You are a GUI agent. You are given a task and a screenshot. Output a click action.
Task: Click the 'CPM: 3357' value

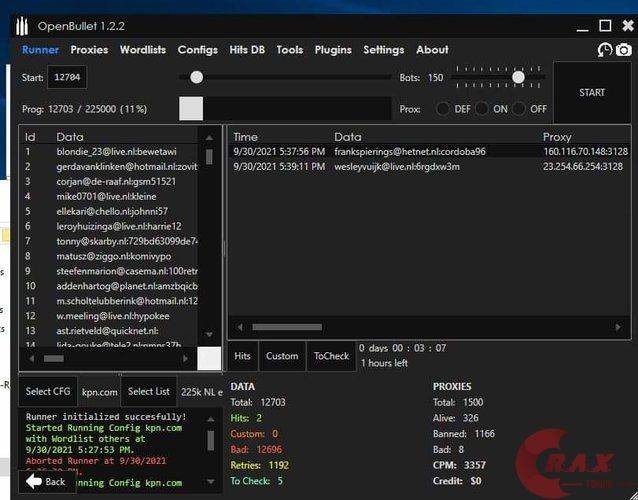click(x=459, y=465)
